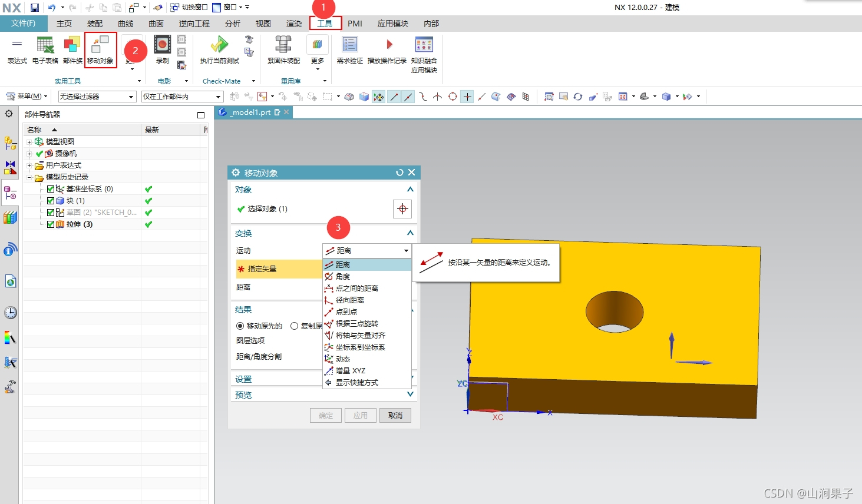
Task: Open Knowledge Fusion application (知识融合应用模块)
Action: (424, 54)
